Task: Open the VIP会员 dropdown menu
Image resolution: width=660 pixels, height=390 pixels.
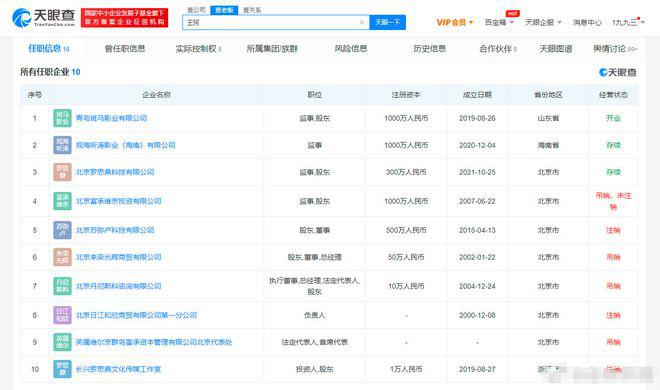Action: [455, 22]
